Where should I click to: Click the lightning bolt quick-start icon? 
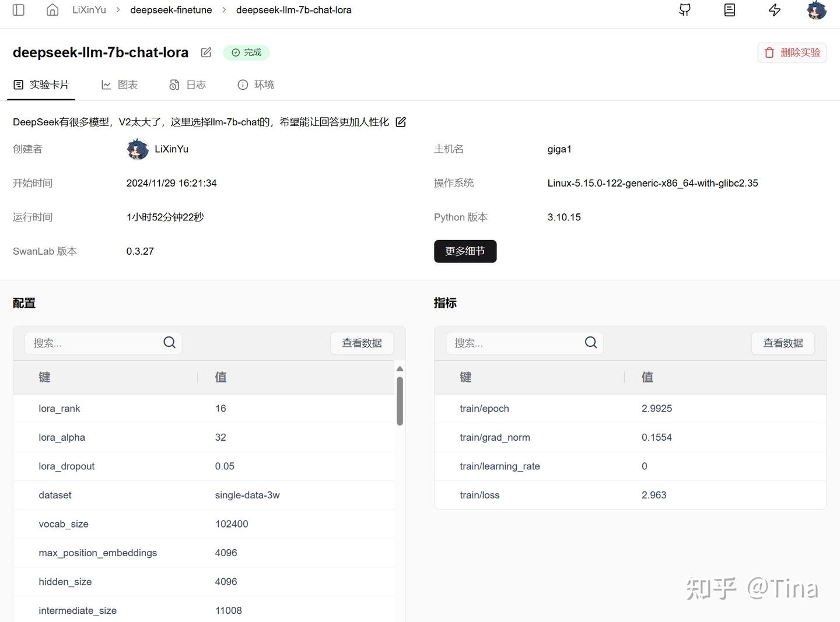click(x=775, y=10)
